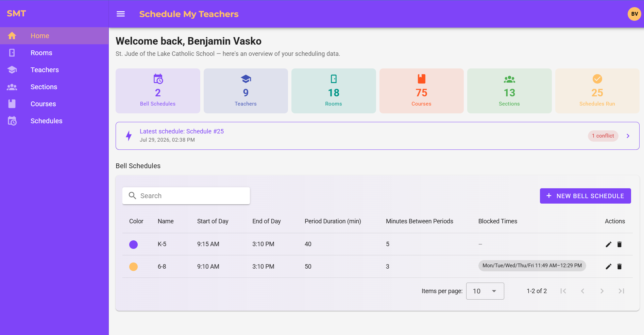Viewport: 644px width, 335px height.
Task: Expand the latest schedule chevron arrow
Action: pyautogui.click(x=628, y=136)
